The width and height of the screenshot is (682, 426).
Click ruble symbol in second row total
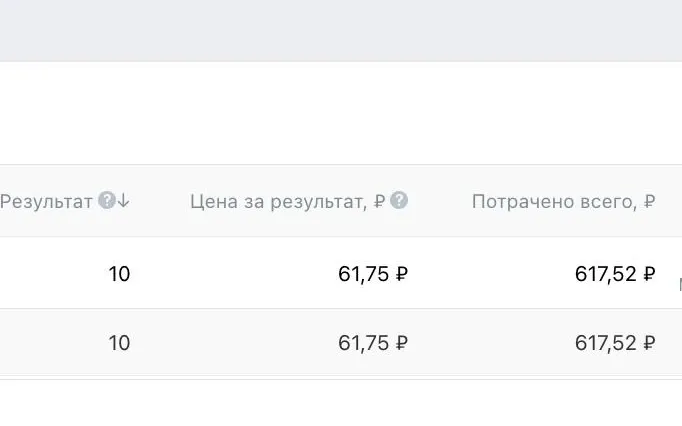(x=649, y=343)
